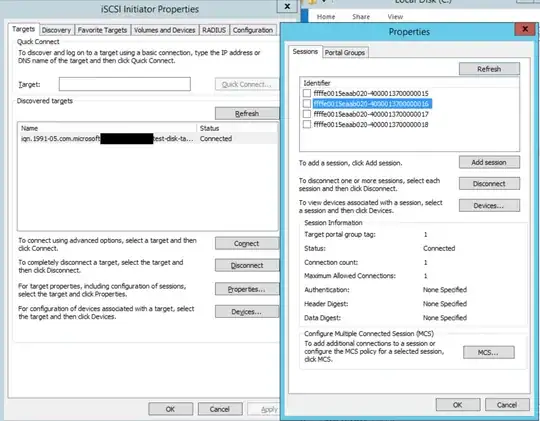Click OK in the Properties dialog
This screenshot has width=540, height=421.
(458, 405)
